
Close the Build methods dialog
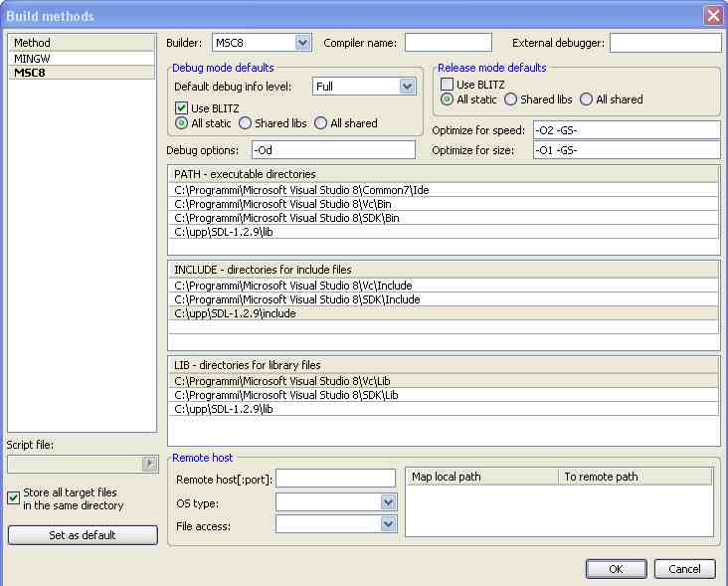pos(712,15)
